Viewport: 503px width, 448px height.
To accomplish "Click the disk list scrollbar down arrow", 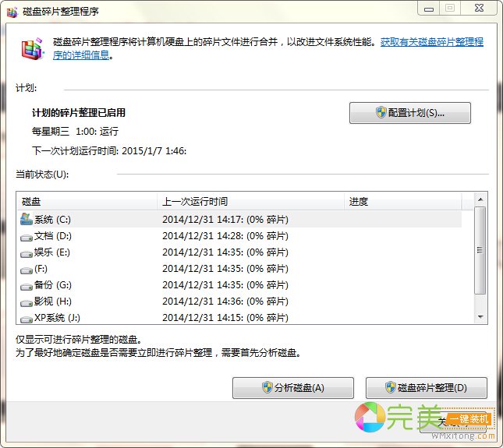I will click(480, 317).
